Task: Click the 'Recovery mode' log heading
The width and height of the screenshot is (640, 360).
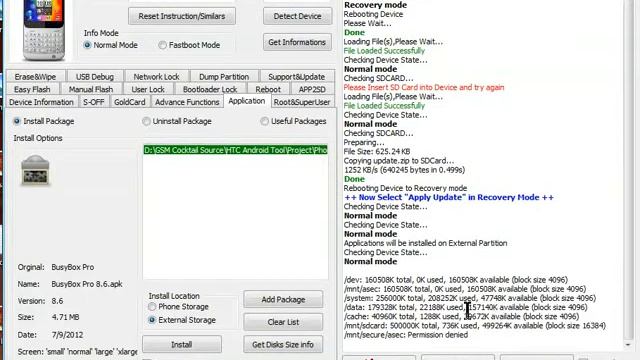Action: coord(376,5)
